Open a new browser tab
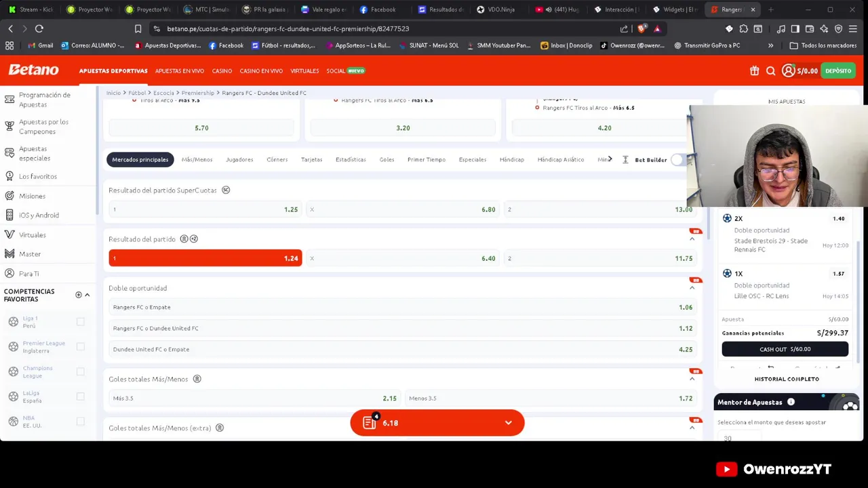Screen dimensions: 868x488 (770, 9)
